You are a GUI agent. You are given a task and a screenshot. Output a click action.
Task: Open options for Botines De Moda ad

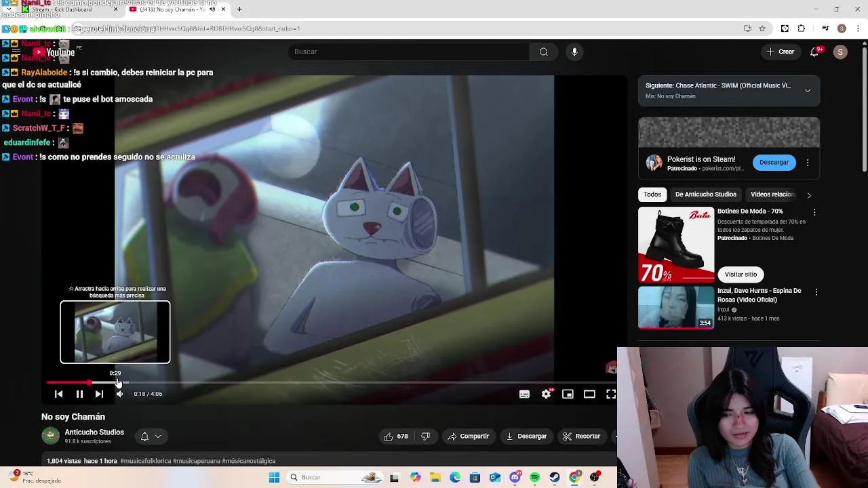click(x=814, y=212)
